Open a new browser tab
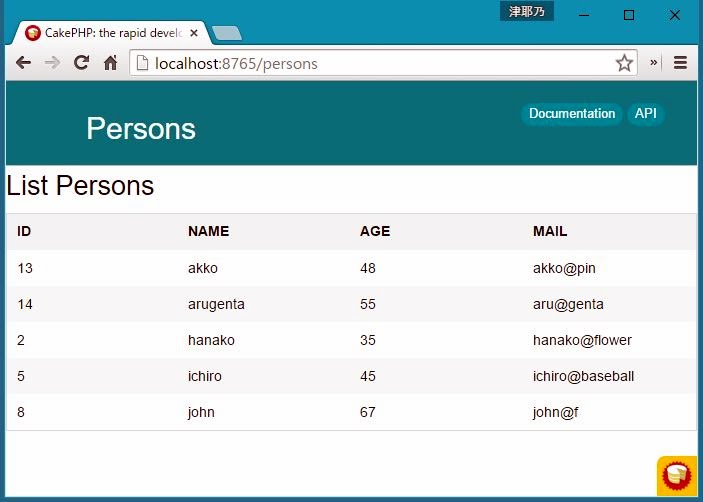Image resolution: width=703 pixels, height=502 pixels. (227, 33)
